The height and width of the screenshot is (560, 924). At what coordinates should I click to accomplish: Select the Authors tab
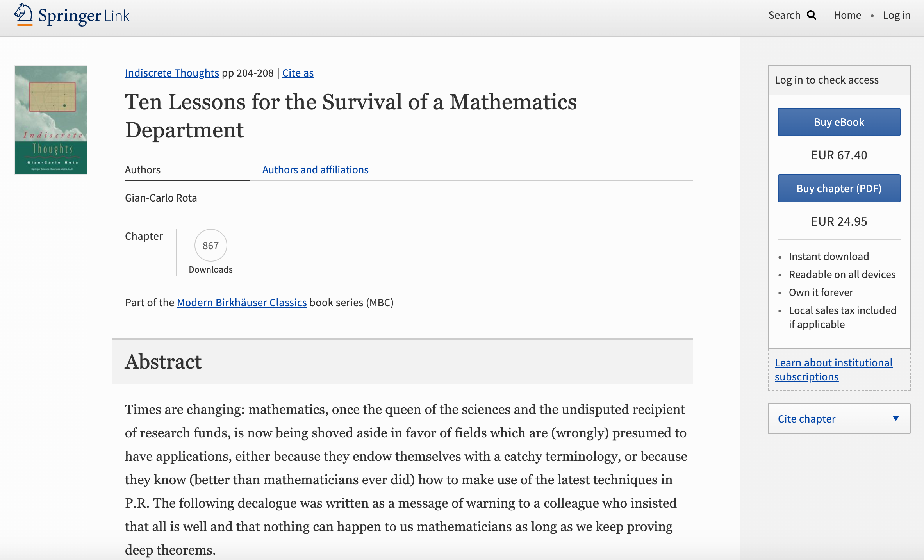[x=143, y=169]
